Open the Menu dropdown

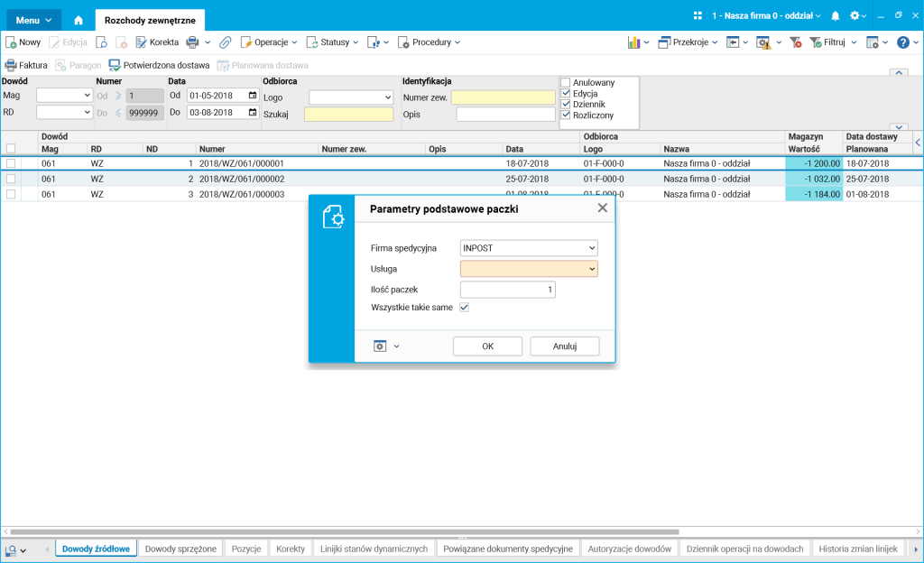click(x=33, y=20)
